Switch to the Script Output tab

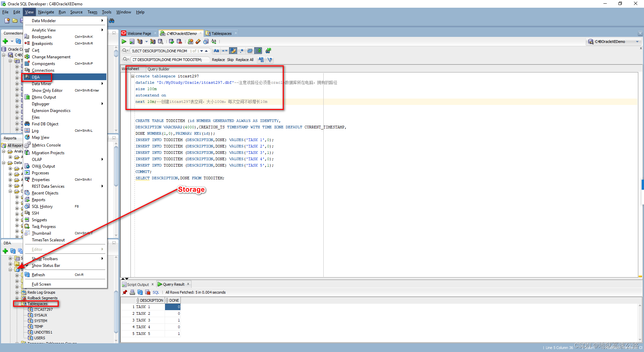(138, 284)
